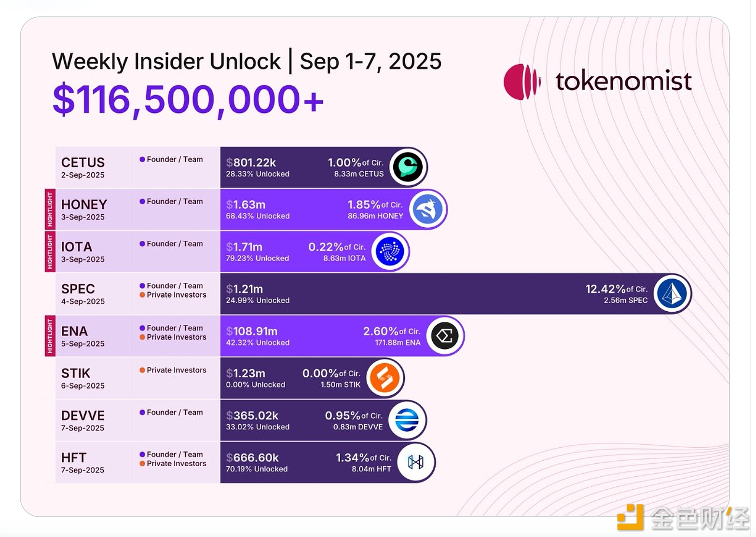Image resolution: width=756 pixels, height=537 pixels.
Task: Click the tokenomist brand logo
Action: (x=597, y=82)
